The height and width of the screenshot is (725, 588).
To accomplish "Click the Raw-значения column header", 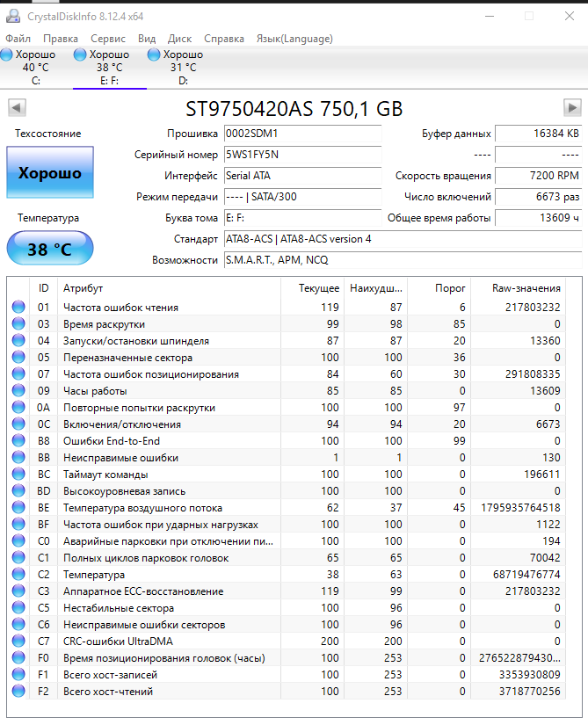I will 519,288.
